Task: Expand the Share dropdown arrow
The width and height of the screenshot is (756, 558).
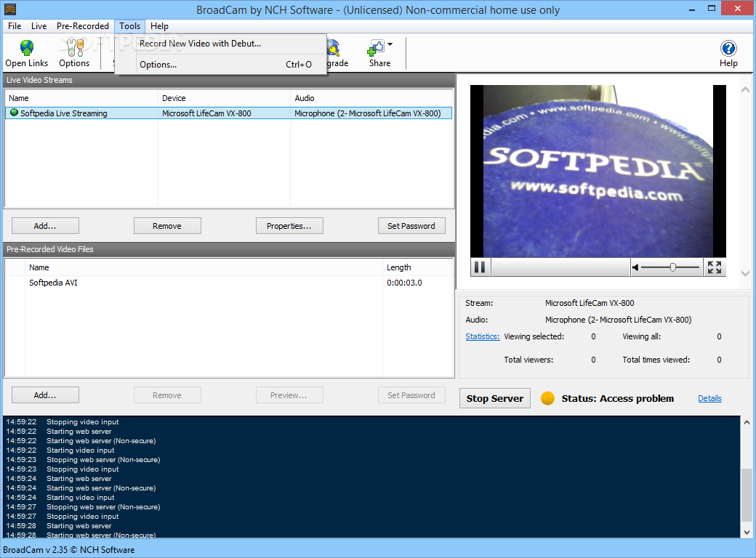Action: coord(390,44)
